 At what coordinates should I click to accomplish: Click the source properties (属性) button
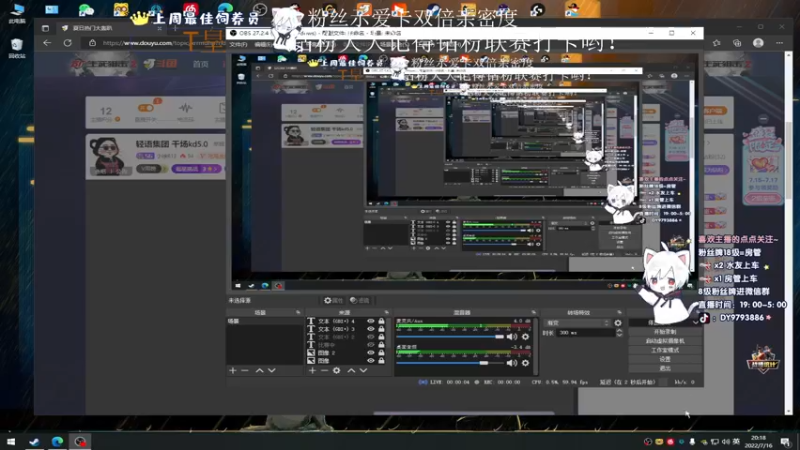[x=334, y=301]
